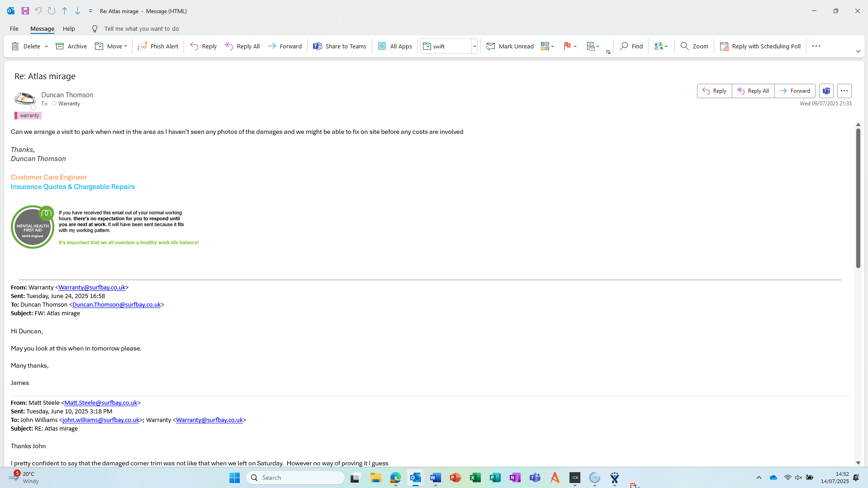
Task: Click the Teams icon in message header
Action: point(826,91)
